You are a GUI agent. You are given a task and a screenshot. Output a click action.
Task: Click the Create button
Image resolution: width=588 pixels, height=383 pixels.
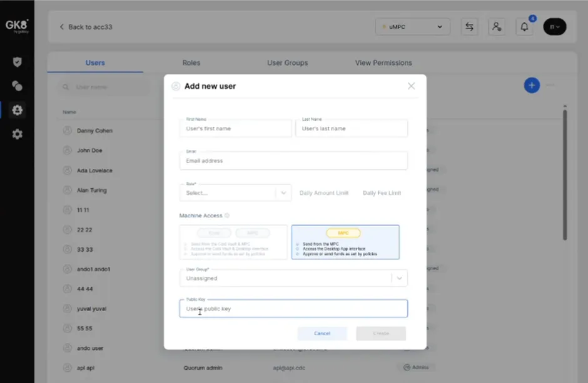point(381,333)
